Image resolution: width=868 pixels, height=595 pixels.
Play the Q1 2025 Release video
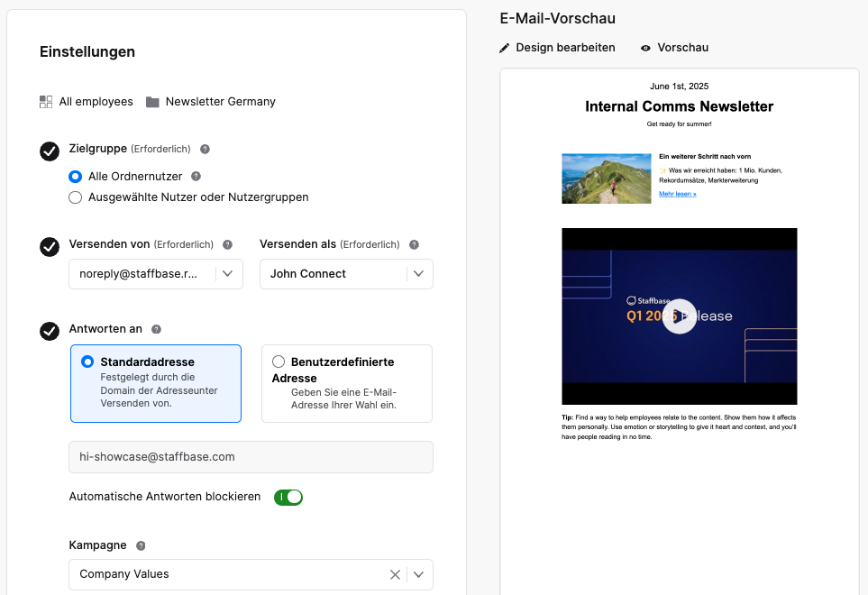click(680, 316)
